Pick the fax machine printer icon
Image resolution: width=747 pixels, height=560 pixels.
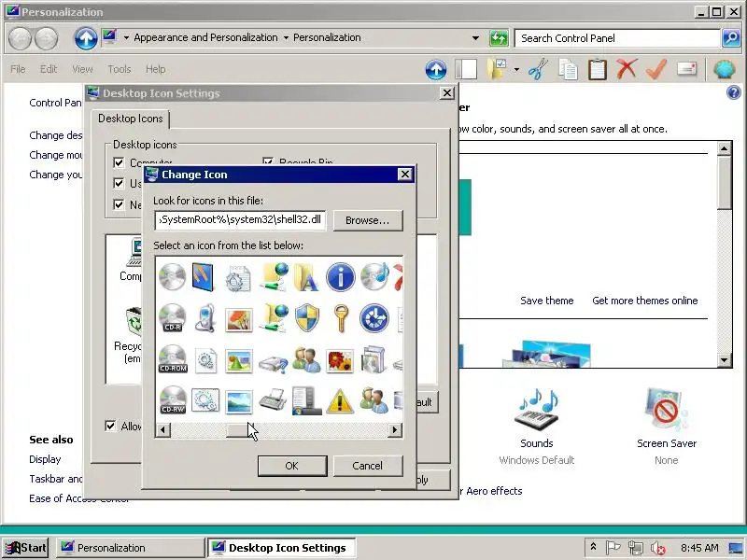point(273,400)
